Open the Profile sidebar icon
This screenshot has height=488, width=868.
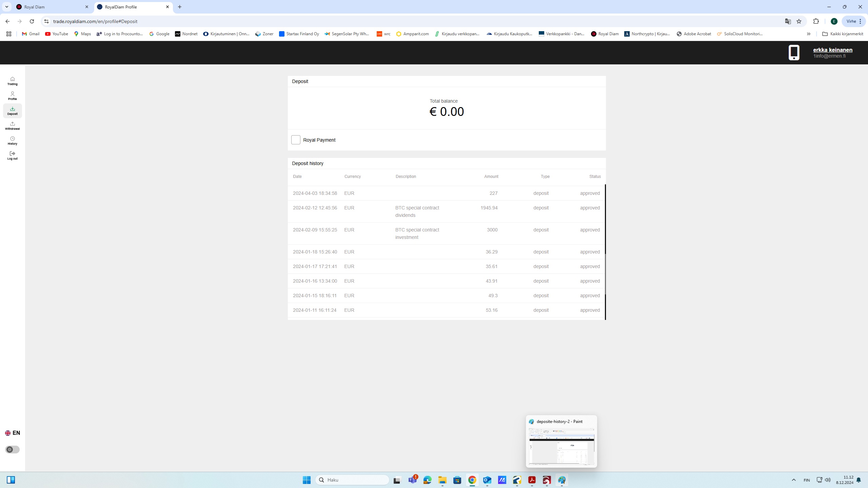click(12, 96)
